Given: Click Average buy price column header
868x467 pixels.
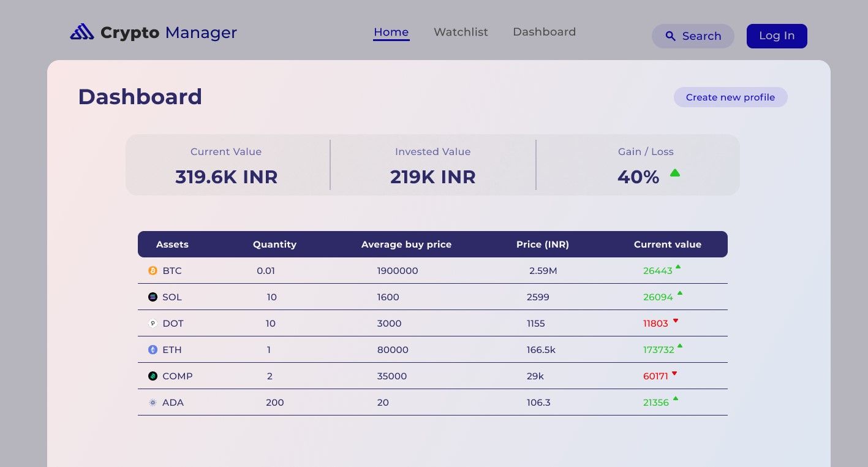Looking at the screenshot, I should click(x=406, y=244).
